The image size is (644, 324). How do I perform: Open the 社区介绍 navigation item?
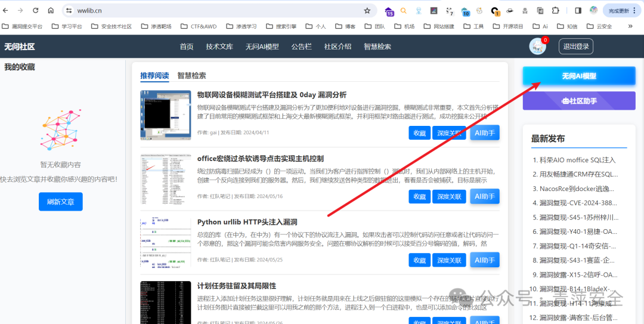pos(338,47)
